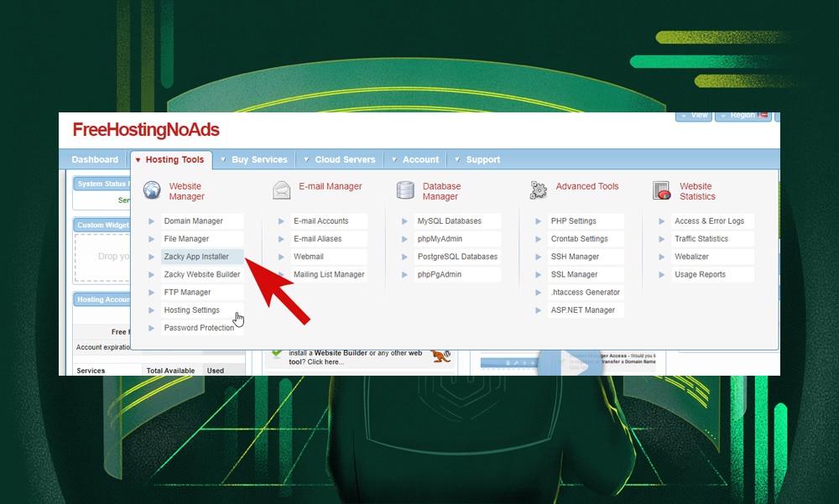Open the Website Manager globe icon
Screen dimensions: 839x504
tap(153, 190)
